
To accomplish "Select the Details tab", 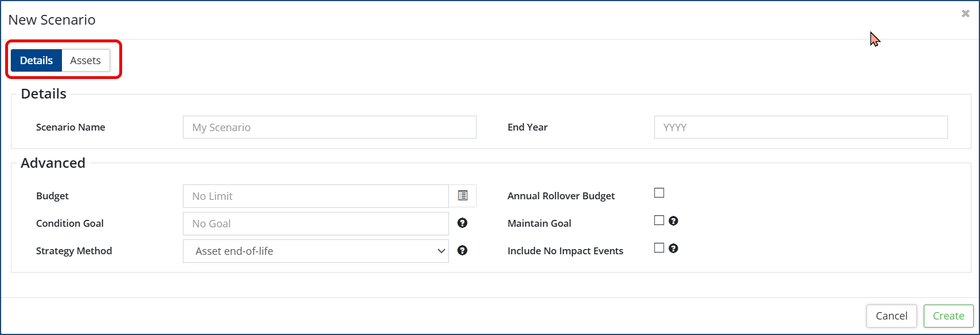I will click(36, 61).
